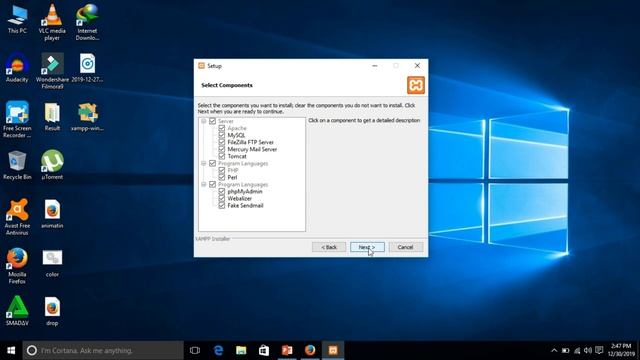640x360 pixels.
Task: Select the xampp-win installer icon
Action: point(87,116)
